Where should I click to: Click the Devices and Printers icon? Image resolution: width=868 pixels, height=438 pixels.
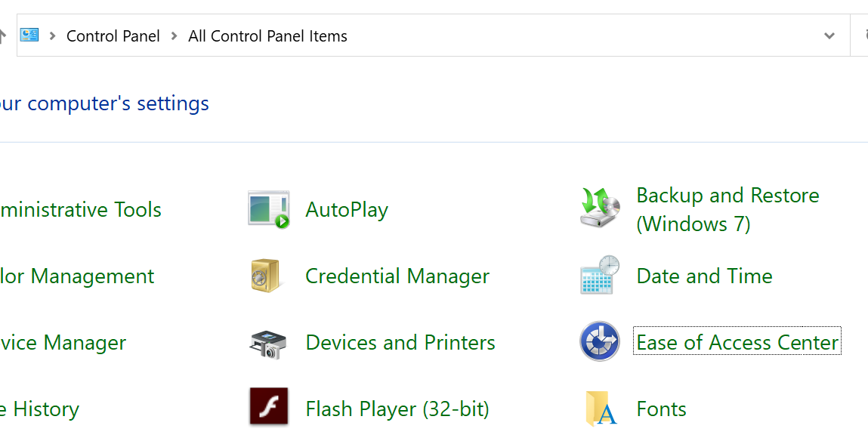point(267,344)
